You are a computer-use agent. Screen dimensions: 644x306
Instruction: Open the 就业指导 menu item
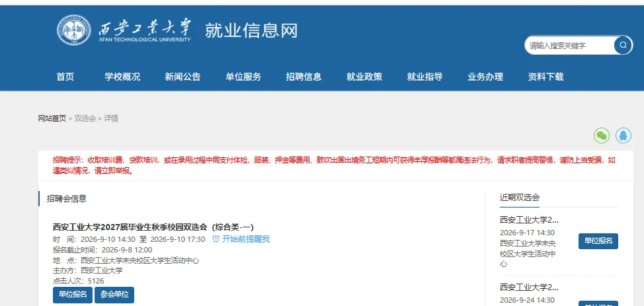click(x=424, y=77)
